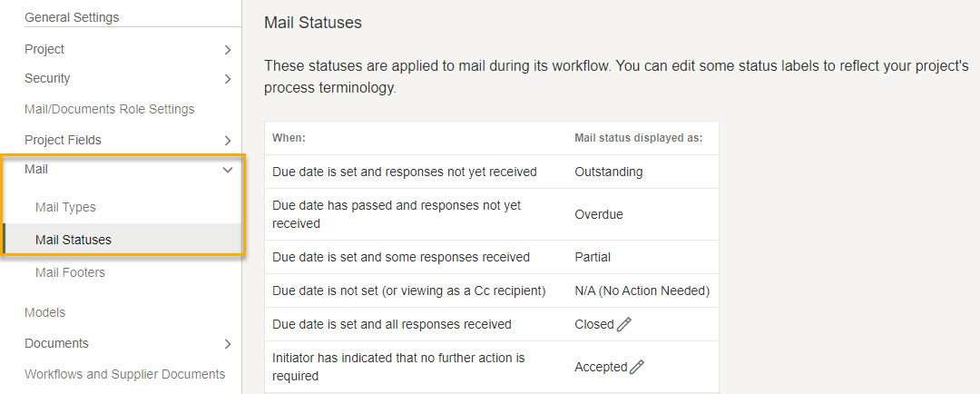Open Workflows and Supplier Documents
This screenshot has width=980, height=394.
[x=125, y=374]
